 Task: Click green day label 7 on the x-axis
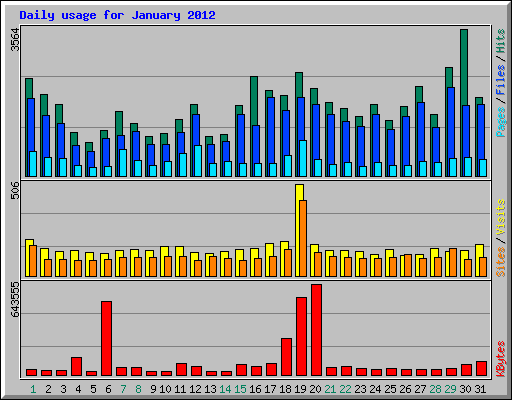123,389
